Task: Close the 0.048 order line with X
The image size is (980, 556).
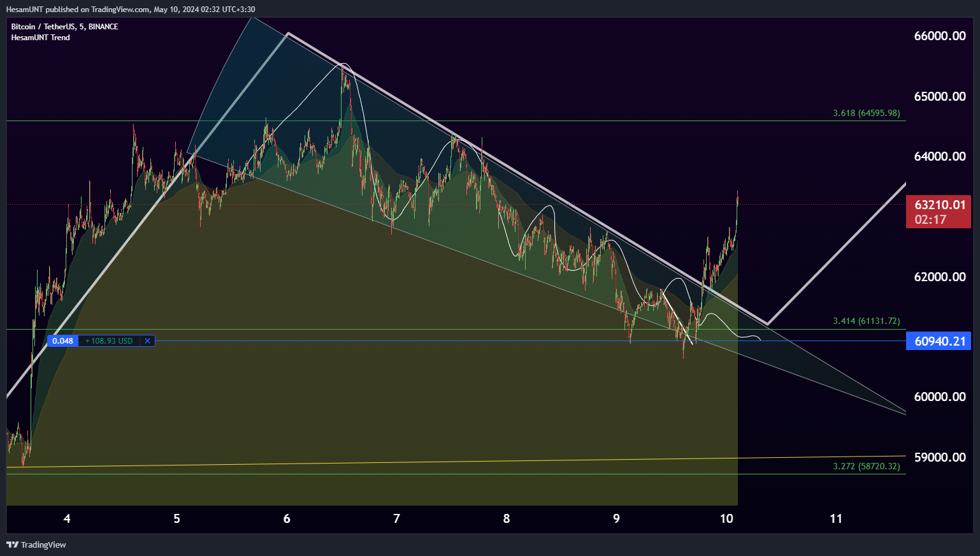Action: tap(147, 341)
